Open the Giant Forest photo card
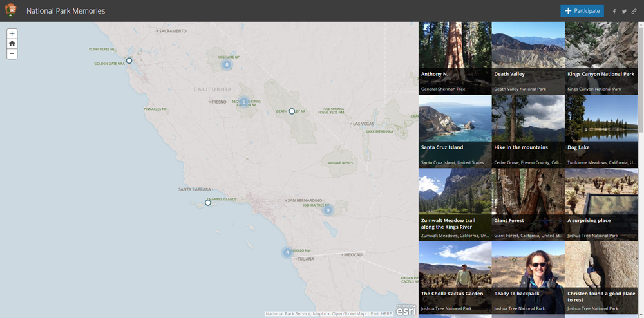The height and width of the screenshot is (318, 644). click(528, 204)
